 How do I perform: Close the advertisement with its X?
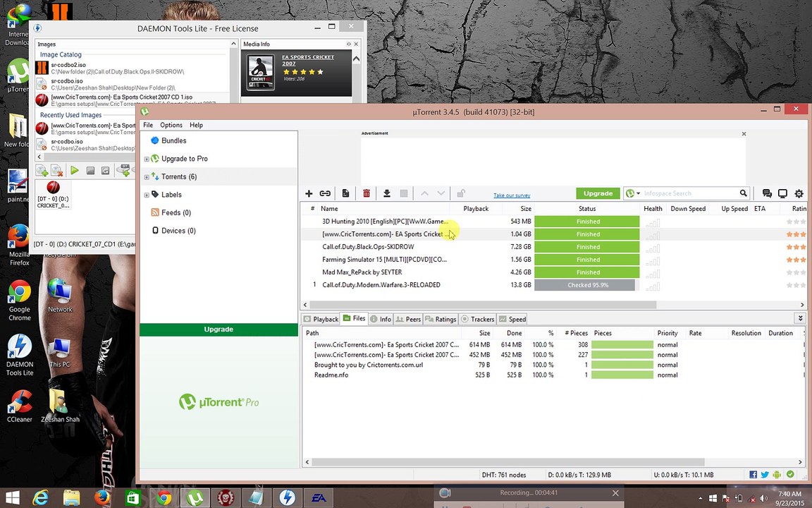tap(744, 134)
